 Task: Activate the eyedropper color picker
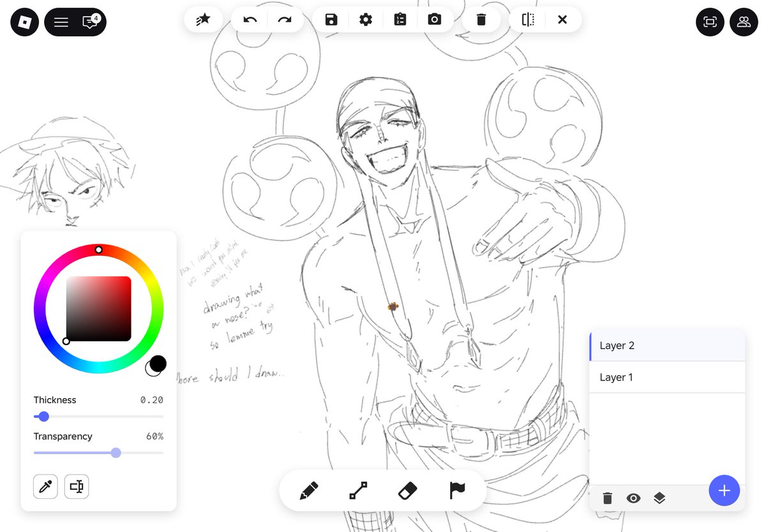pos(45,487)
